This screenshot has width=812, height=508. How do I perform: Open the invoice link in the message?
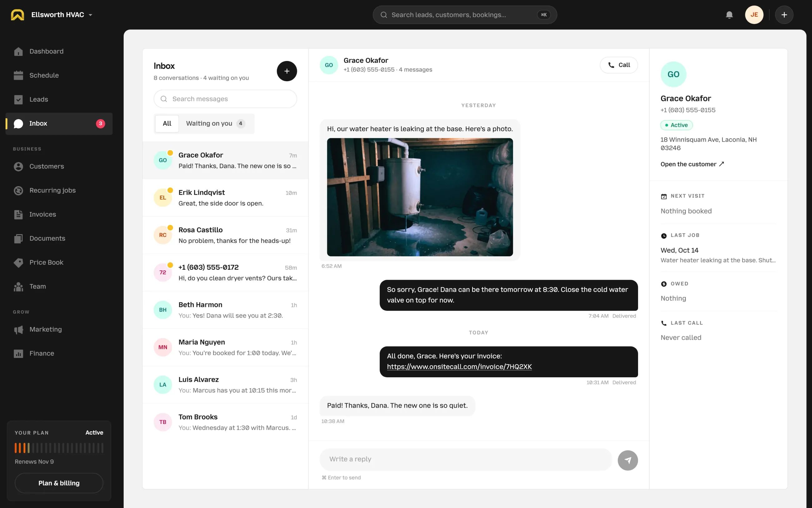[459, 367]
